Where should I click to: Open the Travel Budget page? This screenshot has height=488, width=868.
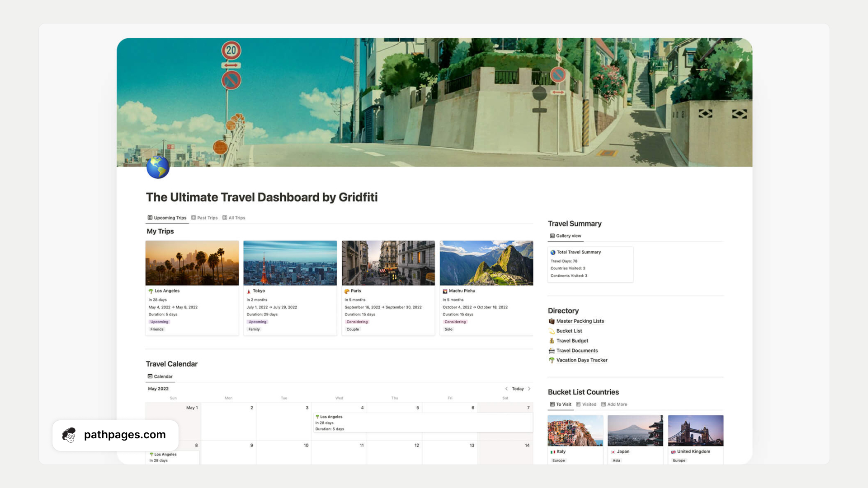pos(572,341)
